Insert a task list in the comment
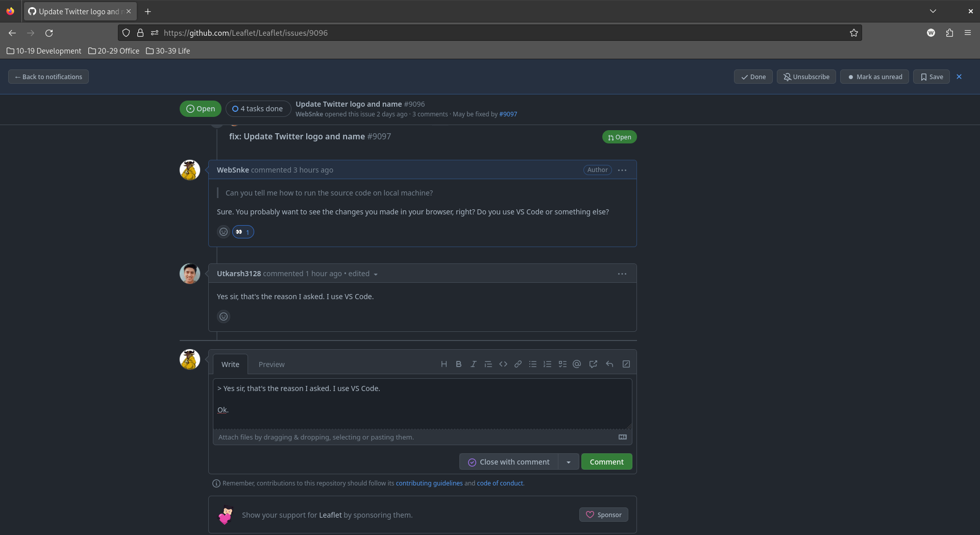The width and height of the screenshot is (980, 535). coord(562,364)
